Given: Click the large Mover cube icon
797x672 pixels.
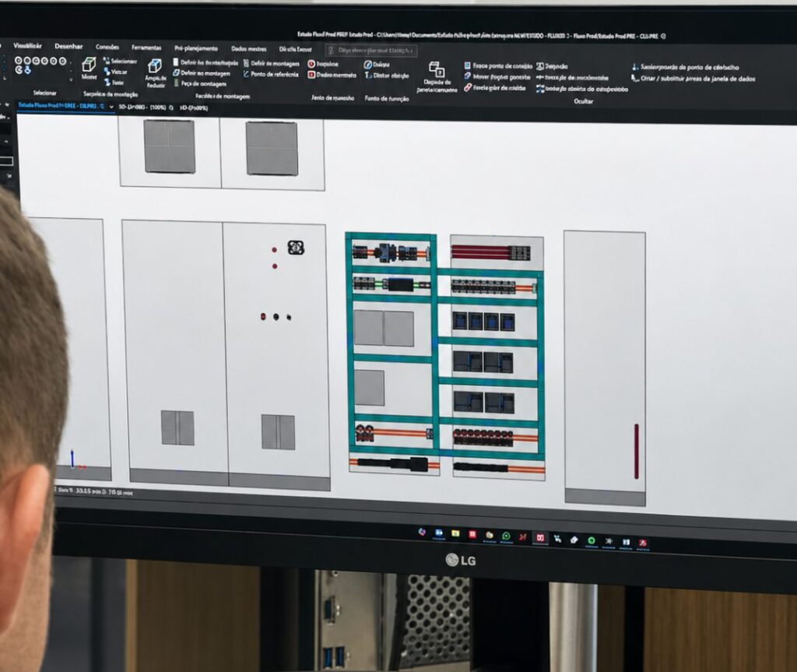Looking at the screenshot, I should click(x=89, y=65).
